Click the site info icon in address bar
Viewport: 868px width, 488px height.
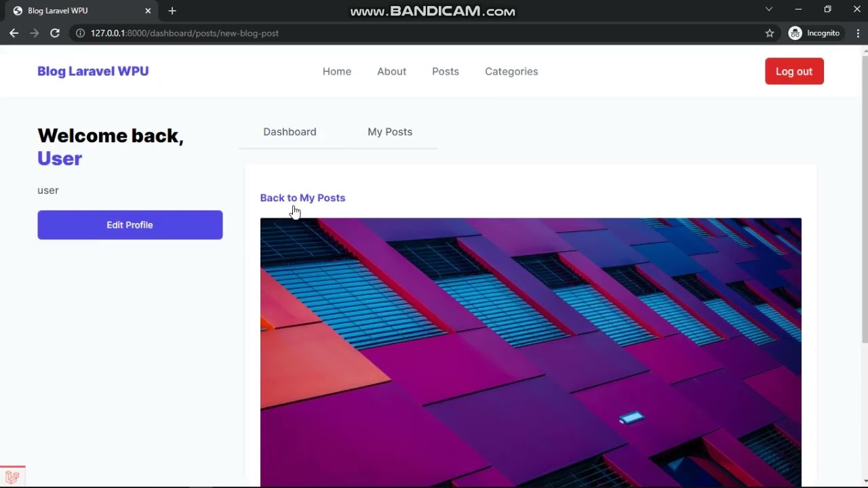(x=80, y=33)
